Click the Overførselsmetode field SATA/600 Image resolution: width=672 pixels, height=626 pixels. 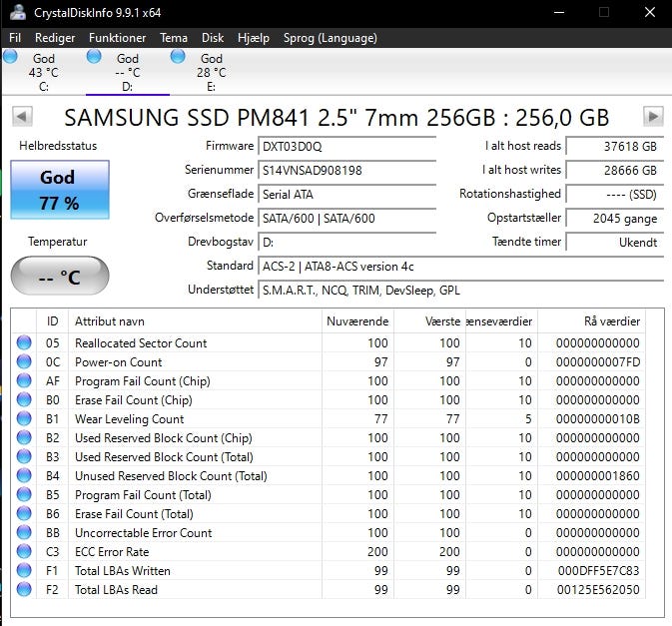tap(347, 219)
